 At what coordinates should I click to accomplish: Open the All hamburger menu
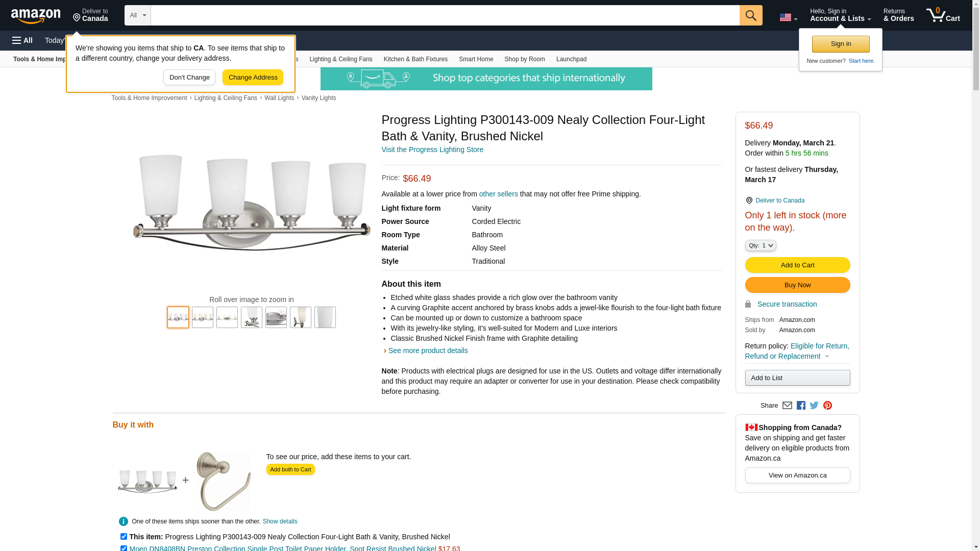[22, 40]
